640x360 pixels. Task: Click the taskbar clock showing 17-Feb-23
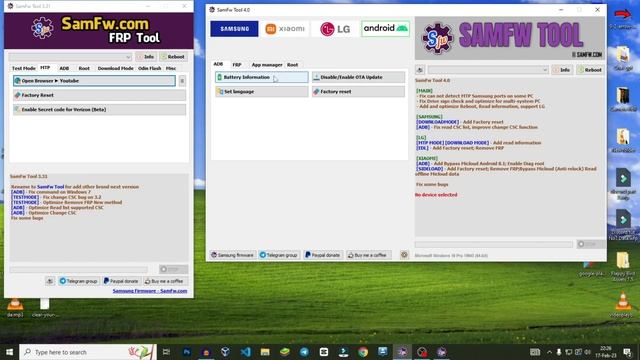pyautogui.click(x=606, y=352)
